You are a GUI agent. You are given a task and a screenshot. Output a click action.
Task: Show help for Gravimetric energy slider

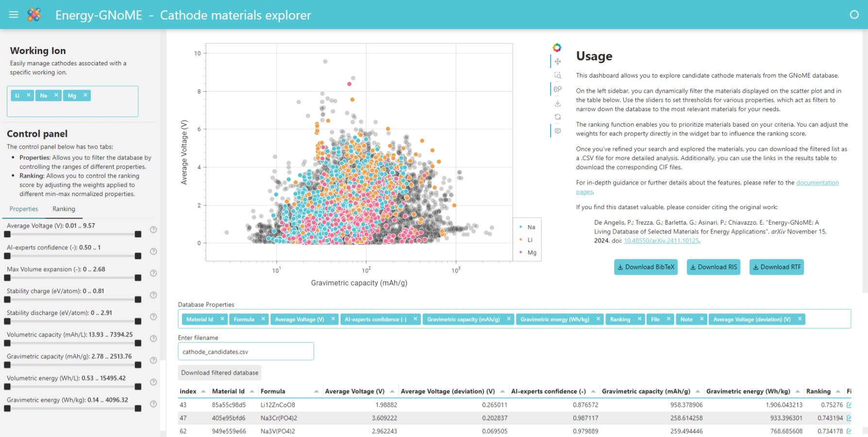(153, 404)
